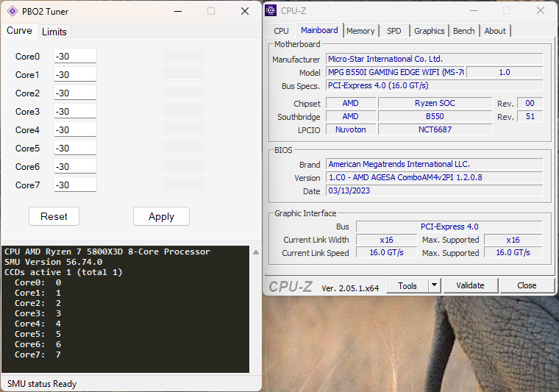This screenshot has height=392, width=559.
Task: Focus the Core7 offset field
Action: coord(75,185)
